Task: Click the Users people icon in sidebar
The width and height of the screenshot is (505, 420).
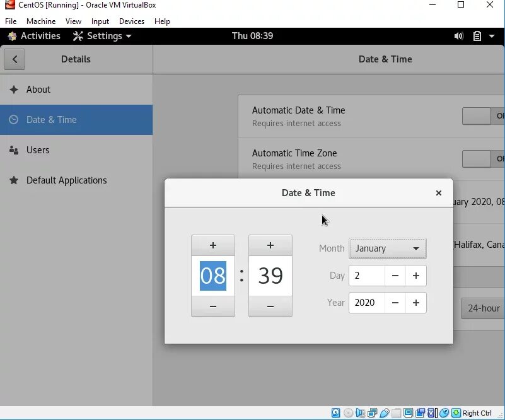Action: click(14, 150)
